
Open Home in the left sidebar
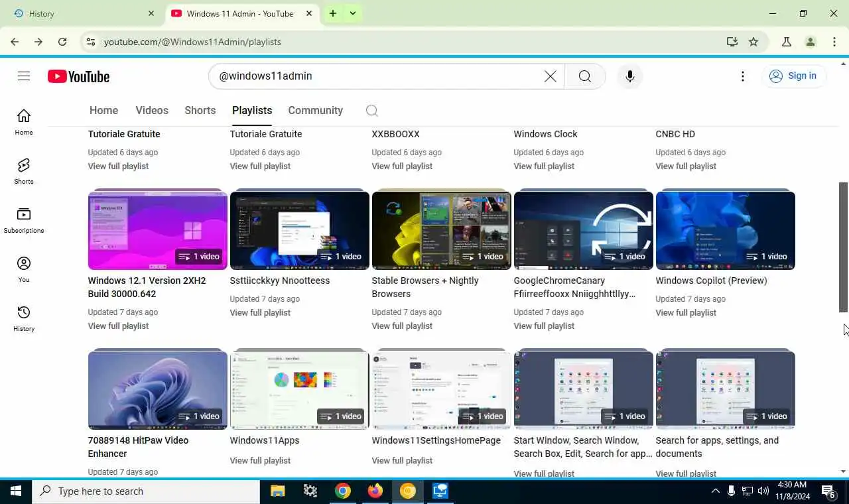coord(24,122)
